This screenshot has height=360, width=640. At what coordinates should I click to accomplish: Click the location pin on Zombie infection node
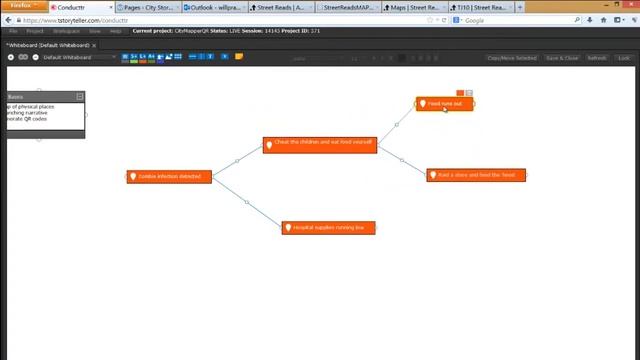tap(133, 177)
